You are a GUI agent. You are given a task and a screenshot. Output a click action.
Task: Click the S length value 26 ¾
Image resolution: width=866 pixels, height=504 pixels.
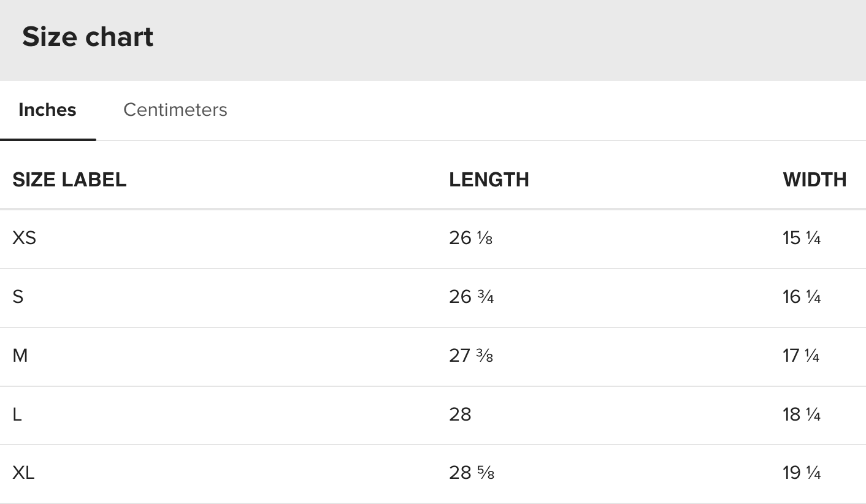coord(471,297)
